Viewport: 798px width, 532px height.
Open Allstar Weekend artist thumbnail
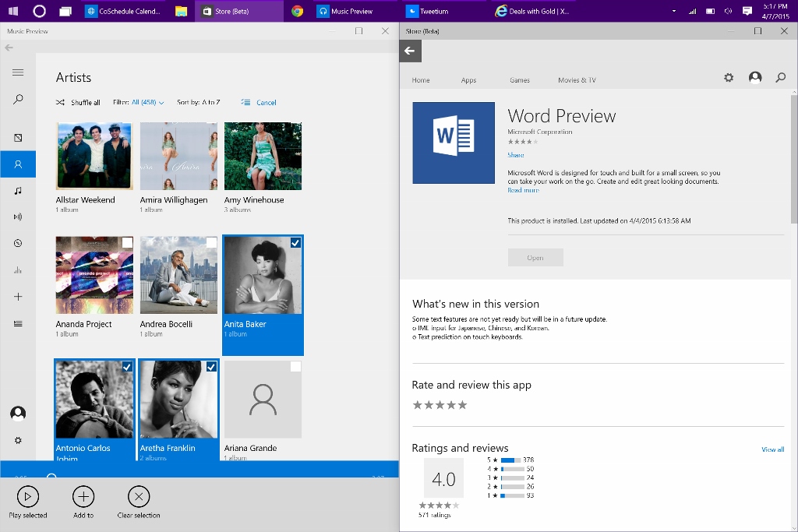(94, 156)
